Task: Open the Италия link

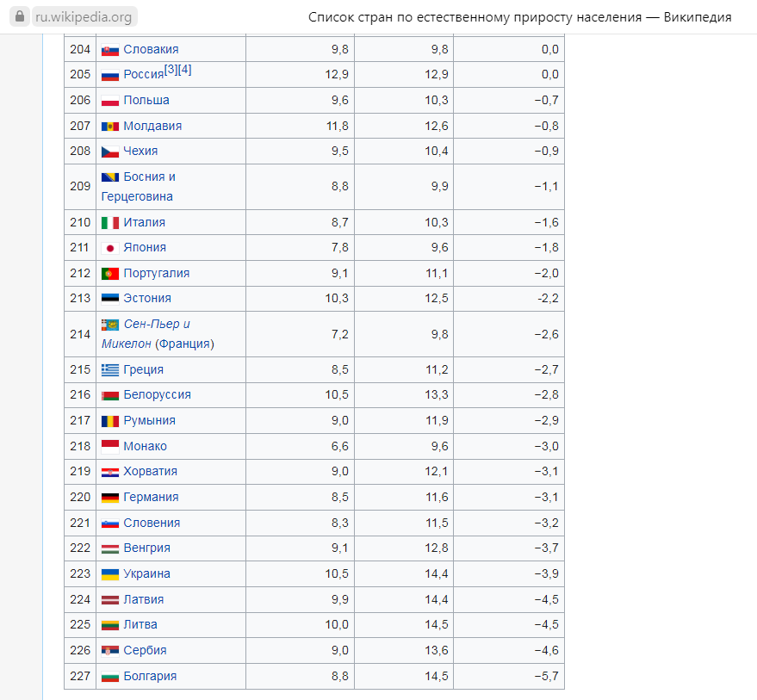Action: coord(145,222)
